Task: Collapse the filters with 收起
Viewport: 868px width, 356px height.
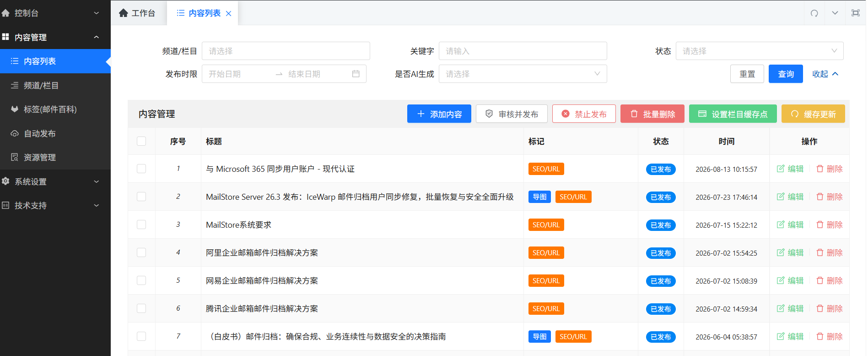Action: coord(825,74)
